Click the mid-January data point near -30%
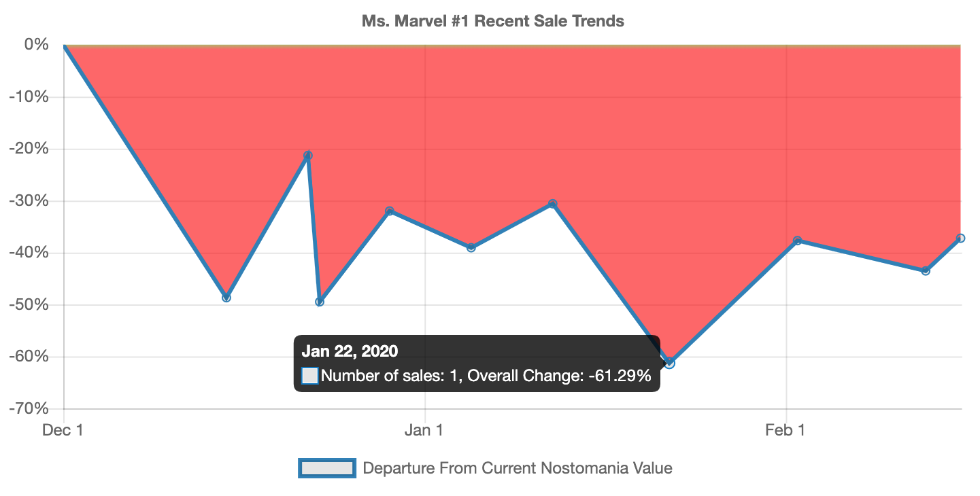 [553, 204]
